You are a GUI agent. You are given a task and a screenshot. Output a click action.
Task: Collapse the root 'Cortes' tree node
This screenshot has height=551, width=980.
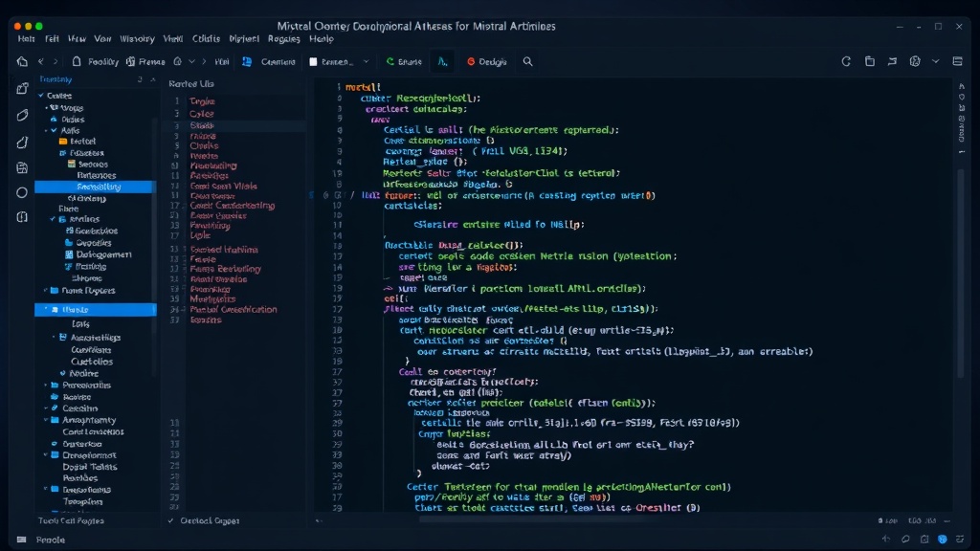tap(41, 96)
